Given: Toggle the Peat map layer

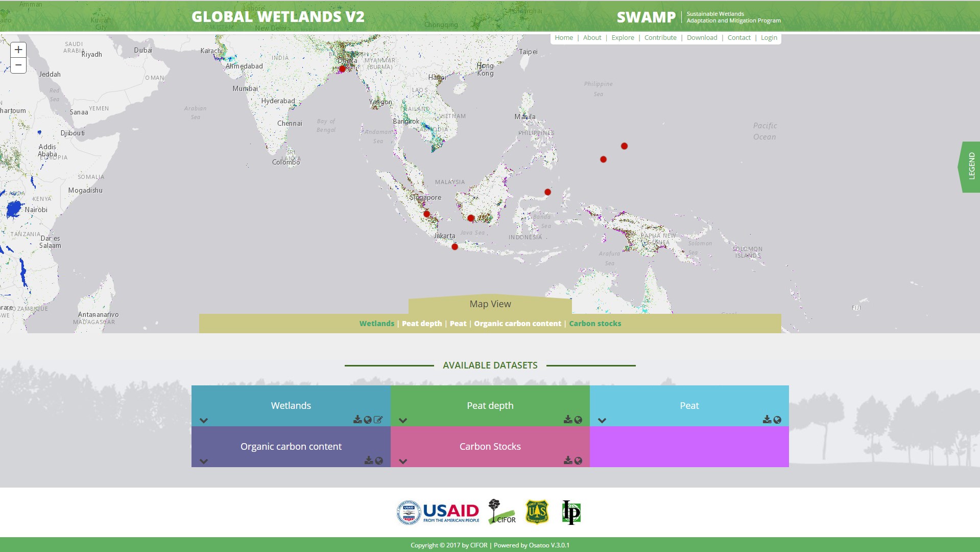Looking at the screenshot, I should click(458, 324).
